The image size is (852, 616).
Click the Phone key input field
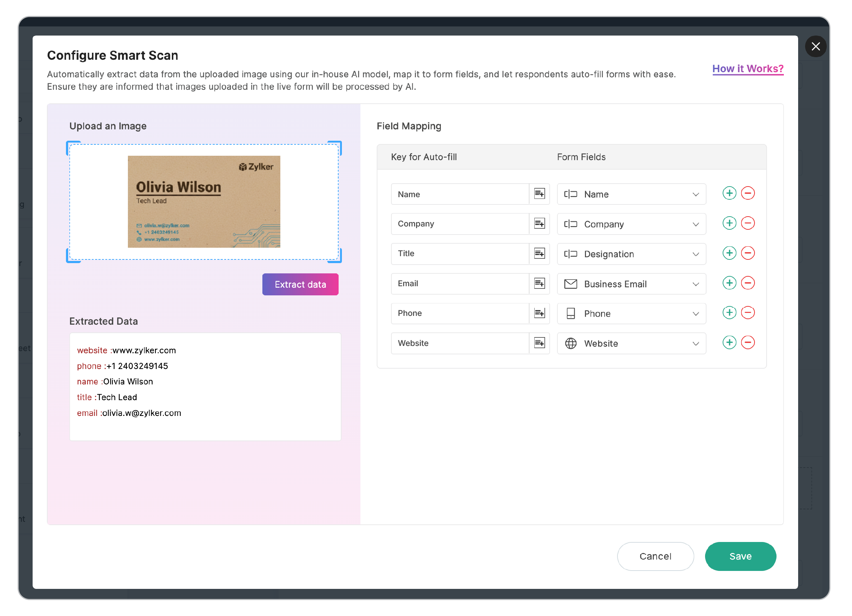pos(460,313)
